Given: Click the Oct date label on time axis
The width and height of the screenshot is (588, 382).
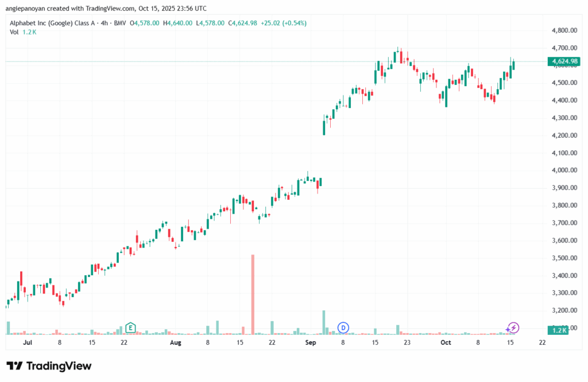Looking at the screenshot, I should (x=445, y=342).
